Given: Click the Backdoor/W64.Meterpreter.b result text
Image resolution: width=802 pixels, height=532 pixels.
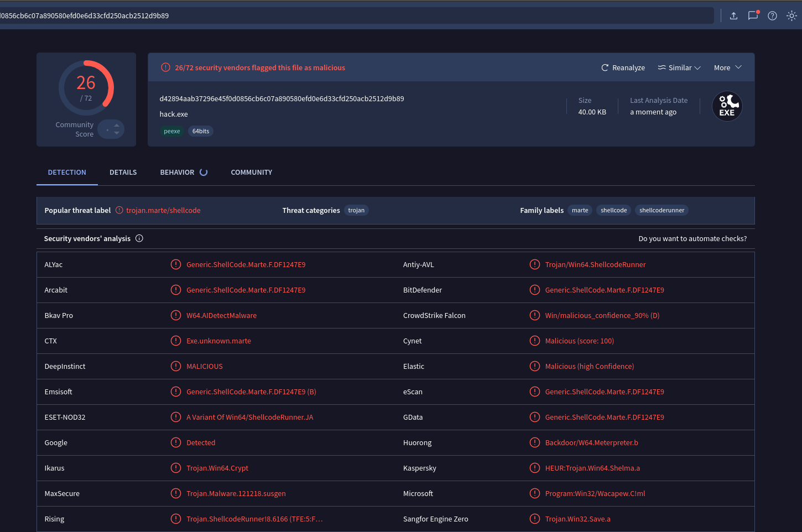Looking at the screenshot, I should point(592,442).
